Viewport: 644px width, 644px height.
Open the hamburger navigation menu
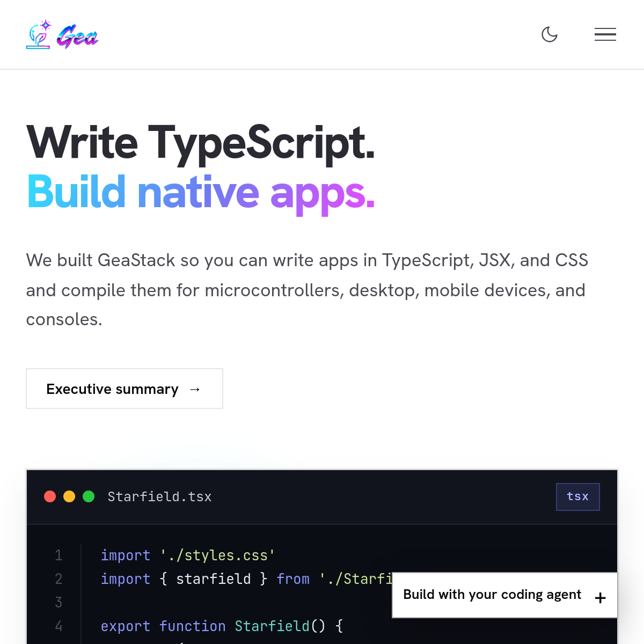pyautogui.click(x=605, y=34)
